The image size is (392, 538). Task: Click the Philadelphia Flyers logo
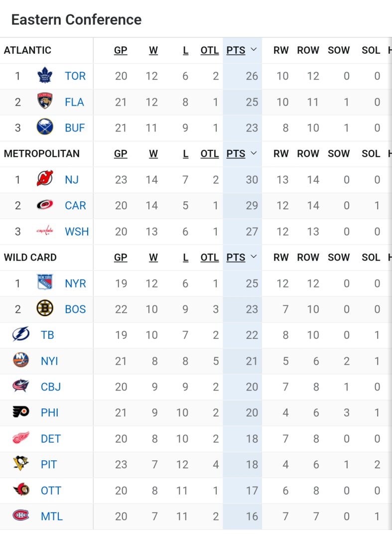(x=21, y=412)
